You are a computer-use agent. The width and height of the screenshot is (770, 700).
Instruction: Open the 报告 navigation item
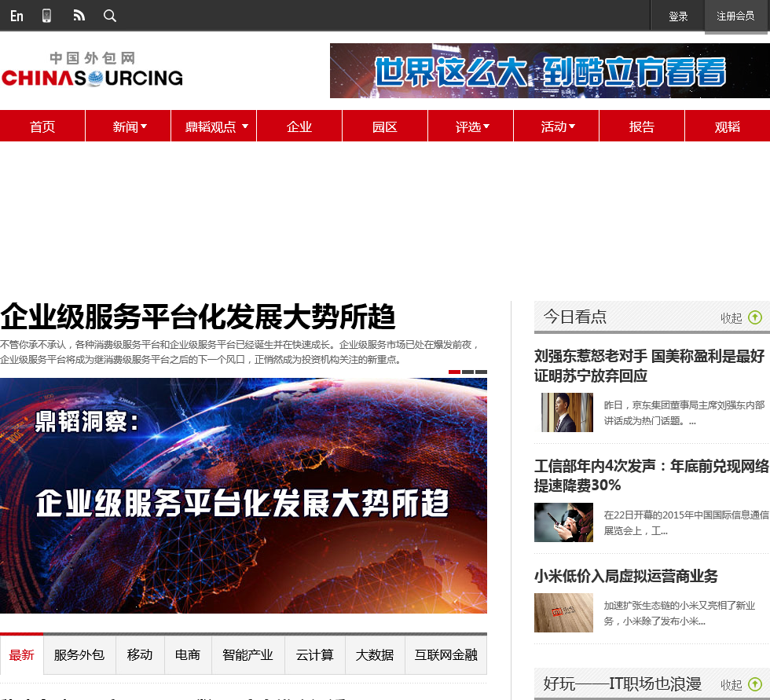[641, 126]
